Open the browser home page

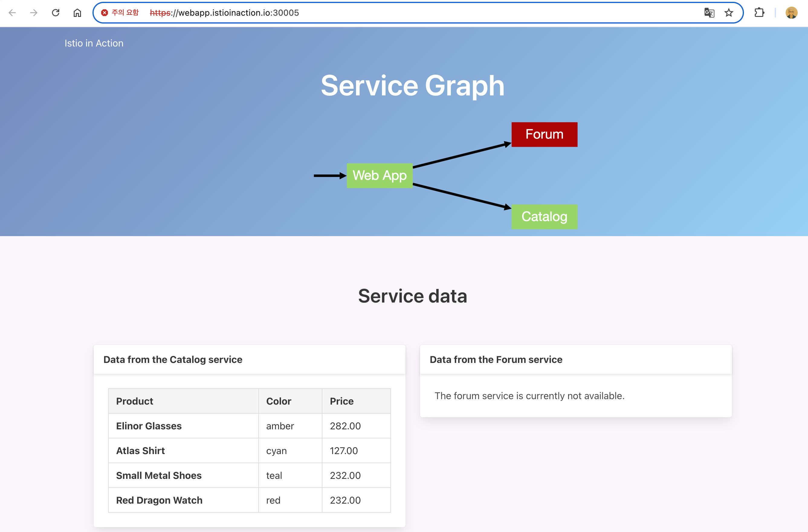point(77,13)
